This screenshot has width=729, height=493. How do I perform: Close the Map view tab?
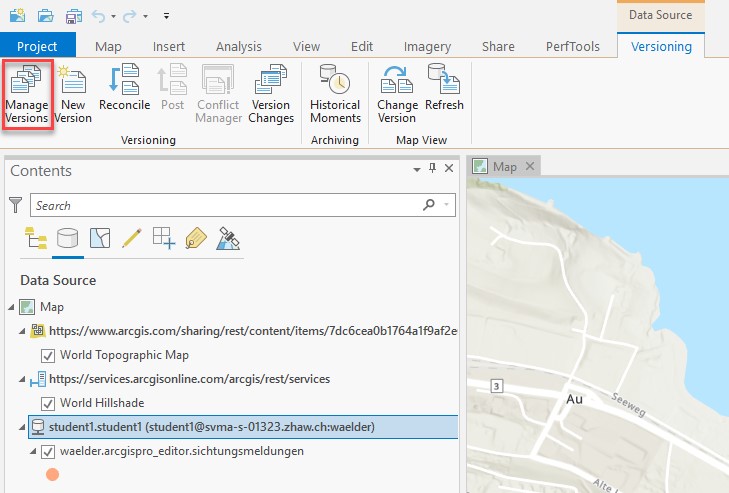[530, 167]
